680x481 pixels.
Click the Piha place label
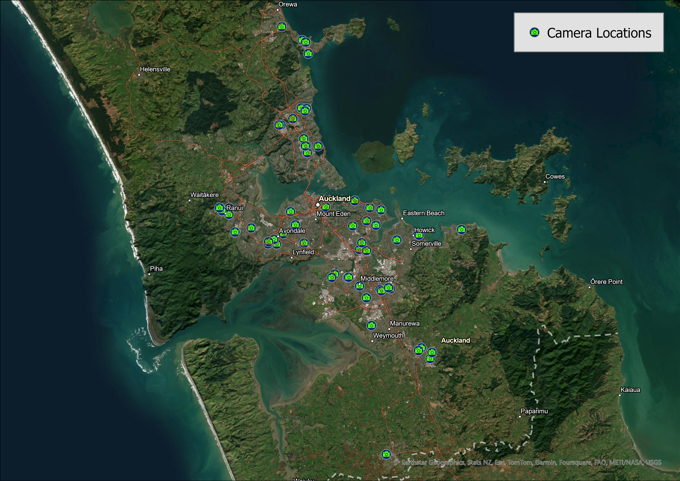pos(155,268)
